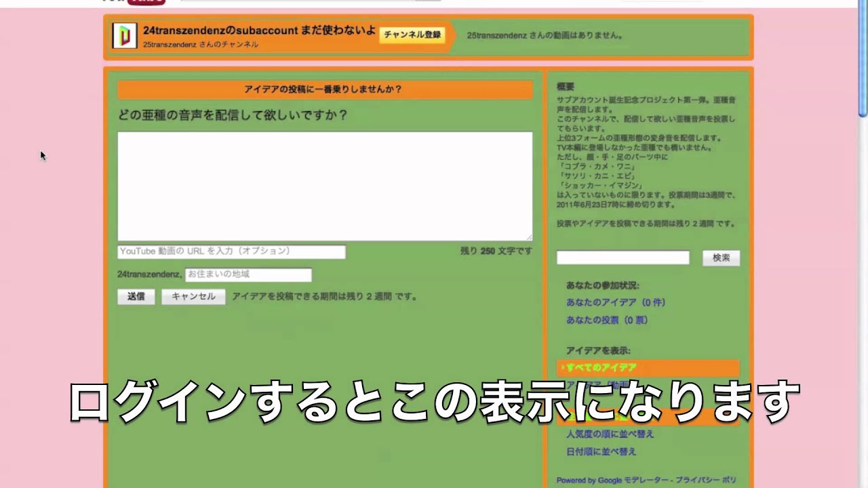Click the text 25transzendenz さんのチャンネル
Image resolution: width=868 pixels, height=488 pixels.
[201, 45]
